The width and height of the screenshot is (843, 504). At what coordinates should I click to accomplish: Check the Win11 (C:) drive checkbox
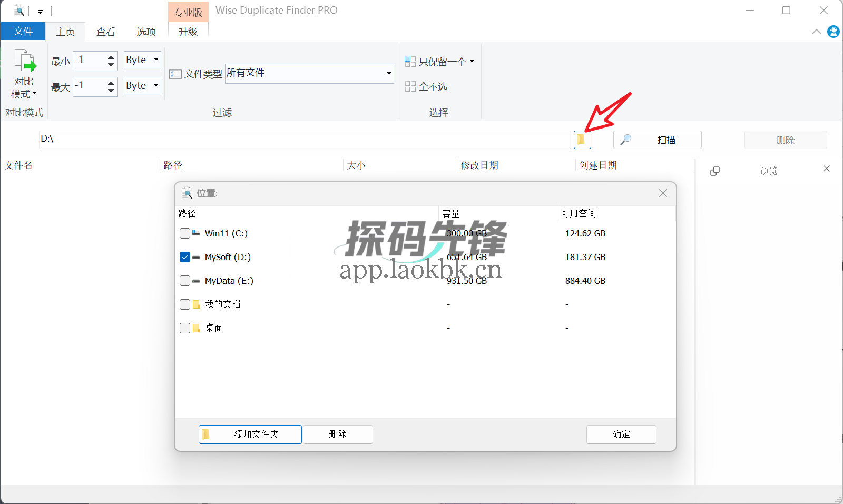point(185,233)
